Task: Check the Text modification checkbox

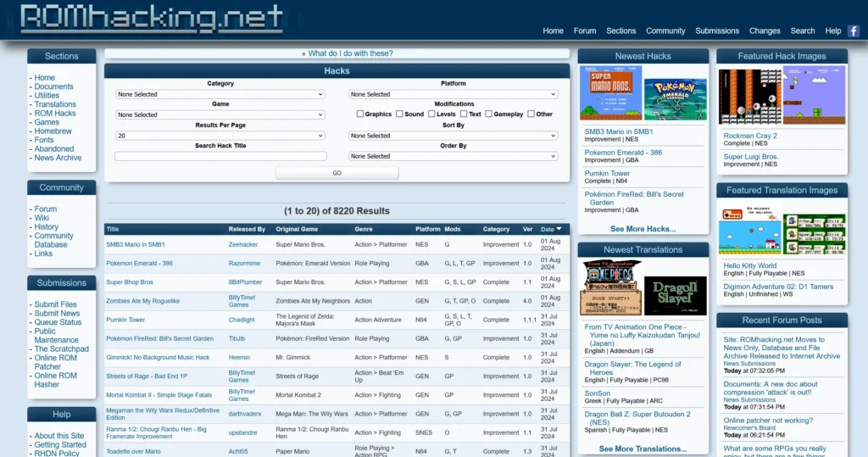Action: (x=464, y=114)
